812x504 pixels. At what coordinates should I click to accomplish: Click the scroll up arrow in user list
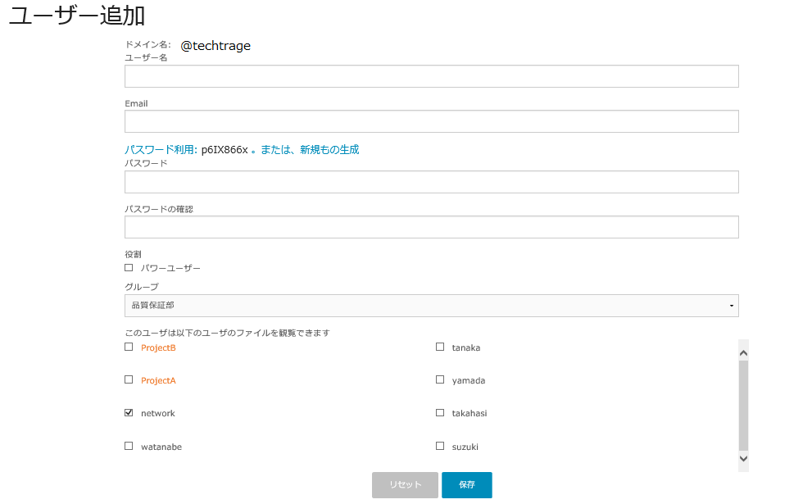click(743, 352)
